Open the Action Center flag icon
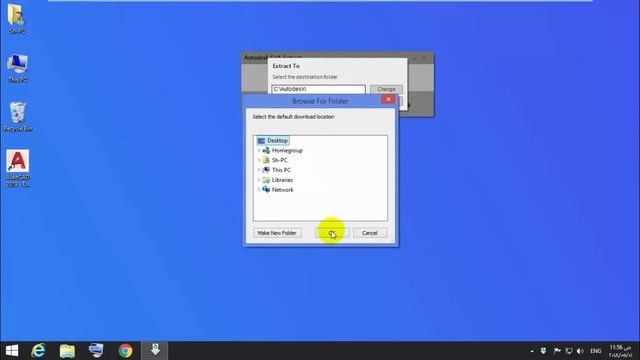640x360 pixels. (x=557, y=351)
